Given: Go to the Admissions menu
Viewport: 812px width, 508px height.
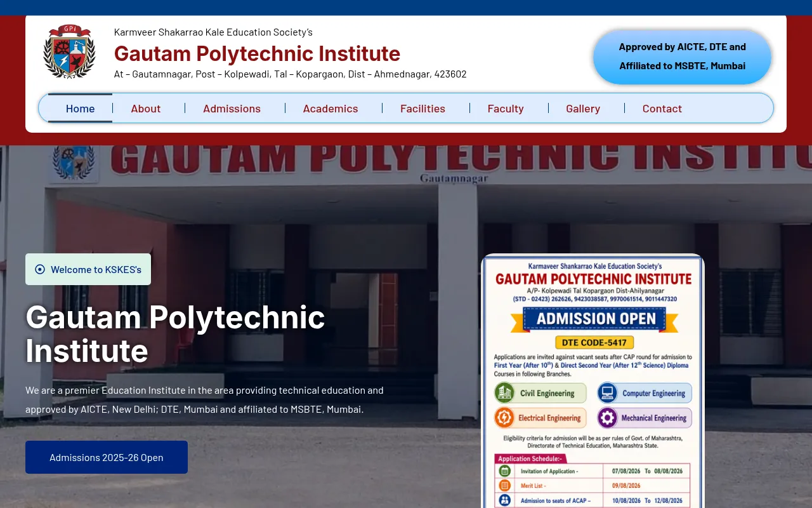Looking at the screenshot, I should click(232, 108).
